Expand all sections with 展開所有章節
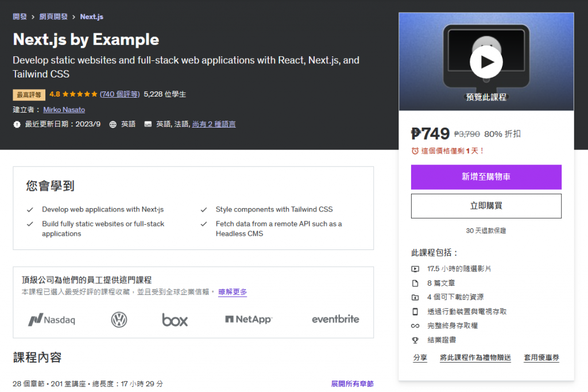This screenshot has width=588, height=392. tap(352, 384)
